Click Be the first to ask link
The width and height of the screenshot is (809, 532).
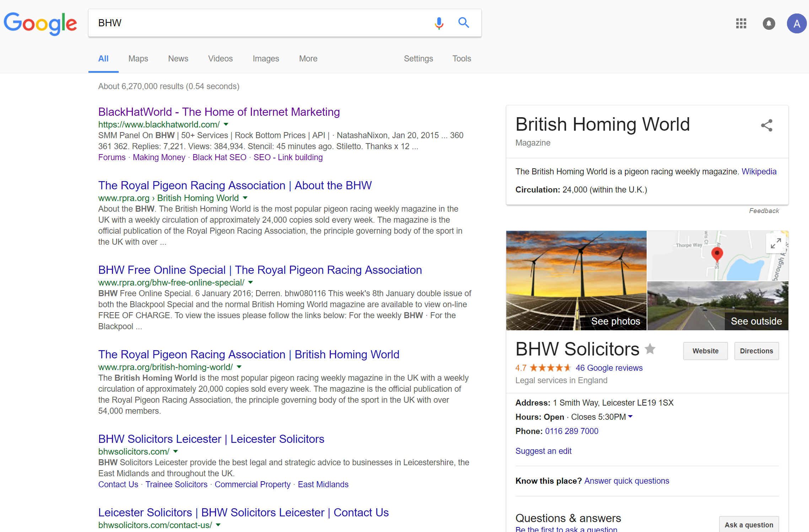point(566,529)
